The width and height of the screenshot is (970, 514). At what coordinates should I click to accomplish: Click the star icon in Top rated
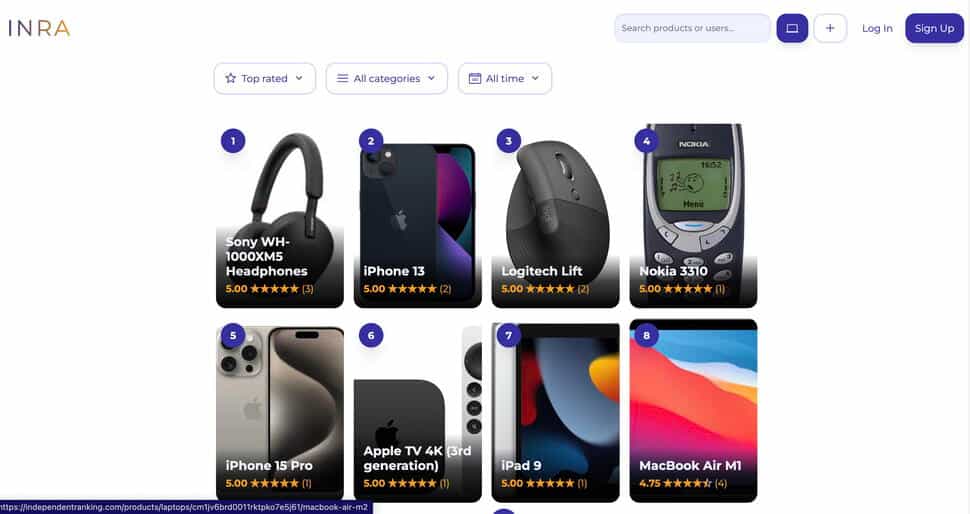click(231, 79)
